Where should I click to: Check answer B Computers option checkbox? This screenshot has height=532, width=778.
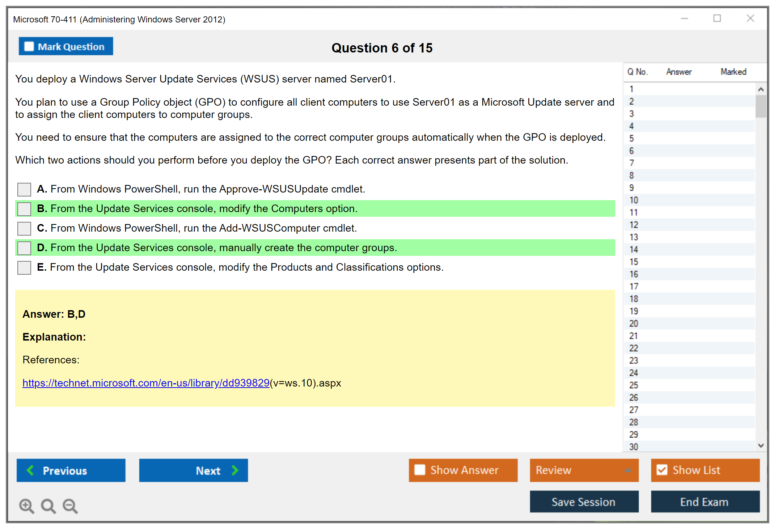coord(24,209)
